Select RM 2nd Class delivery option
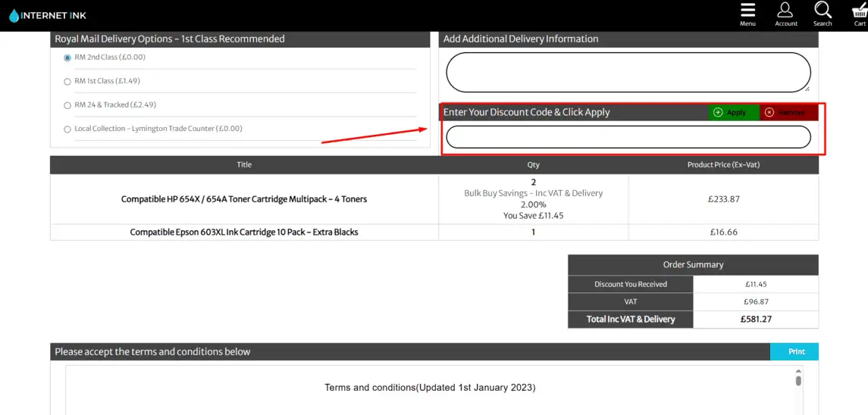 tap(67, 58)
